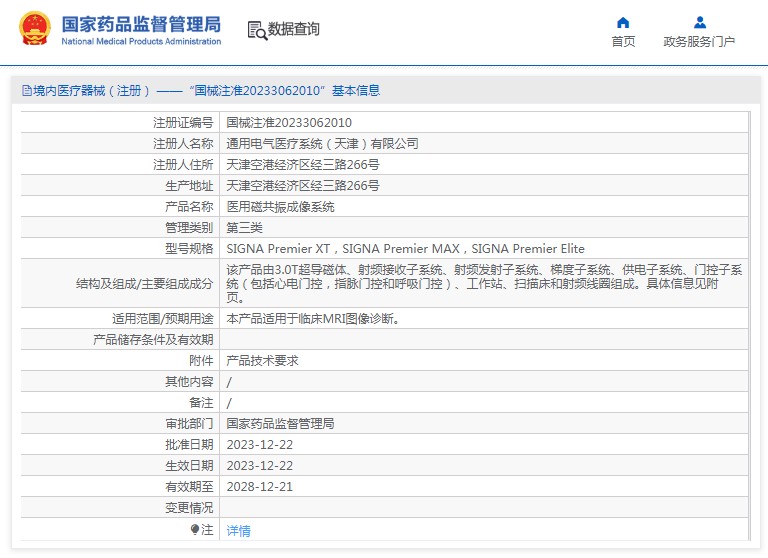Click the SIGNA Premier model specification text

pos(405,249)
